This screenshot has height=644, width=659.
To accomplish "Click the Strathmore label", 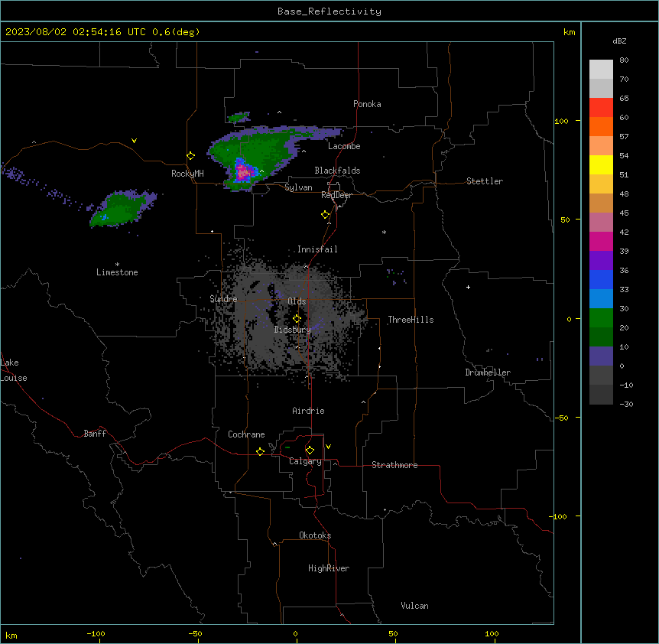I will point(394,465).
